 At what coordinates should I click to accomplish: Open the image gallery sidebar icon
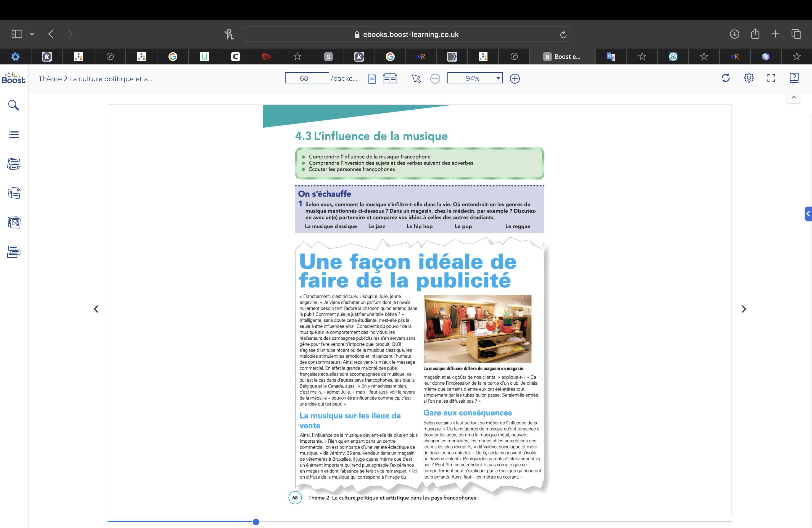[14, 222]
